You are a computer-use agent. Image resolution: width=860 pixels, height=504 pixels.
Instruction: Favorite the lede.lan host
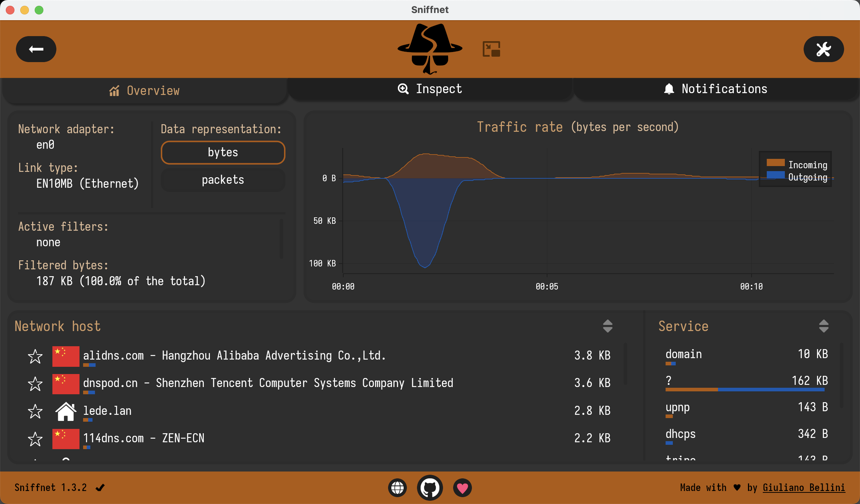(x=35, y=411)
